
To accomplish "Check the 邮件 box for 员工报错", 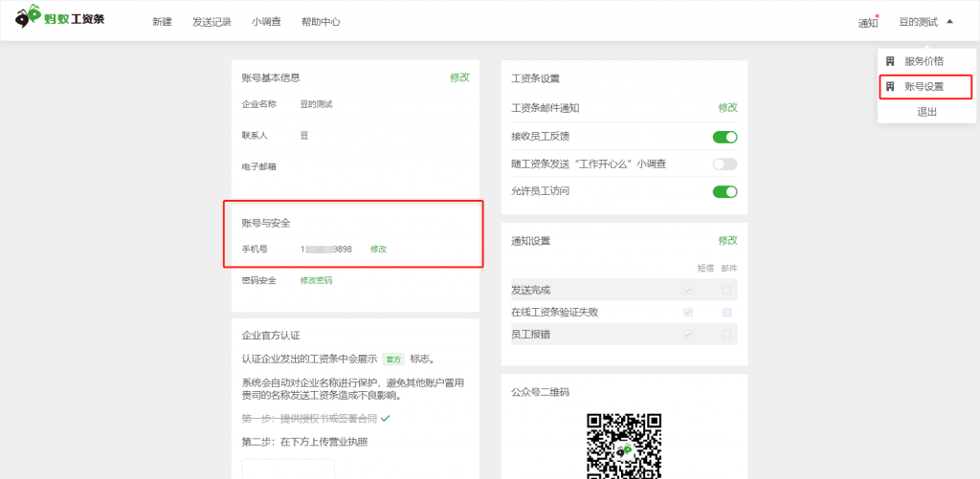I will [726, 335].
